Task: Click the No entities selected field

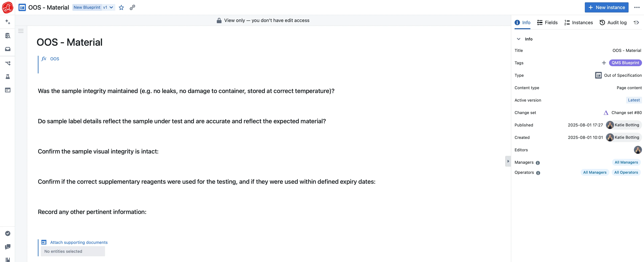Action: click(73, 251)
